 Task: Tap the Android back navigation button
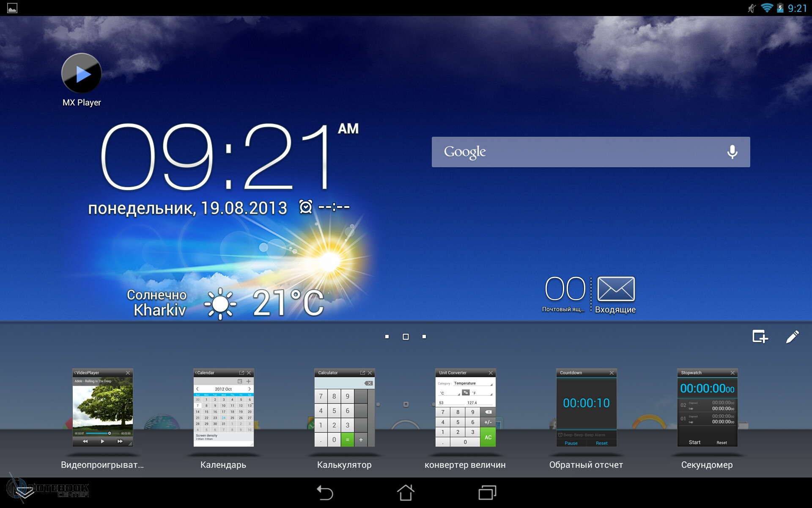coord(325,493)
